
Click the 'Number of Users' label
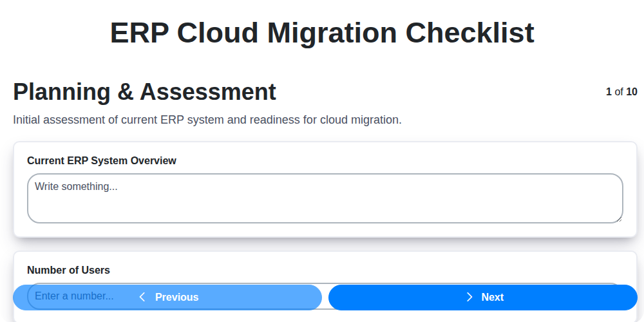(68, 270)
